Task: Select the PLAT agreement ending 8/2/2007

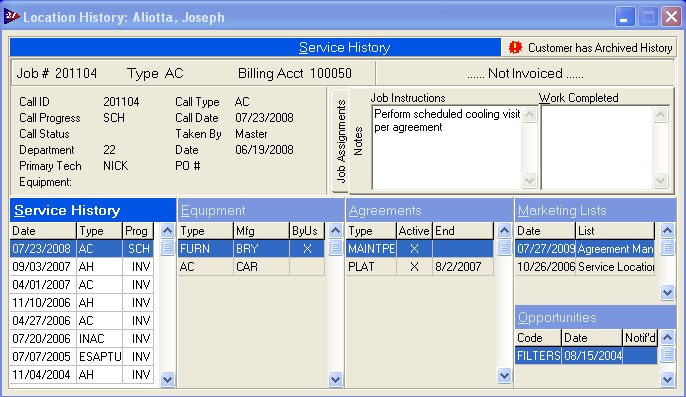Action: [x=420, y=267]
